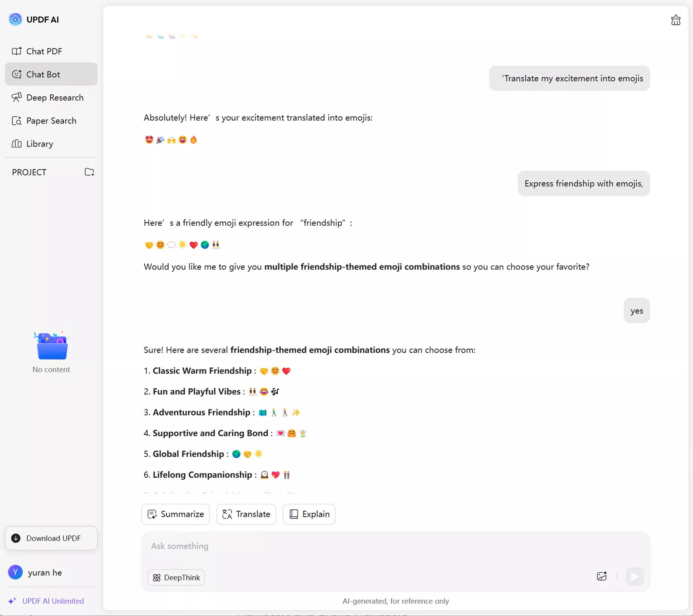Click the Summarize button
Viewport: 693px width, 616px height.
175,514
